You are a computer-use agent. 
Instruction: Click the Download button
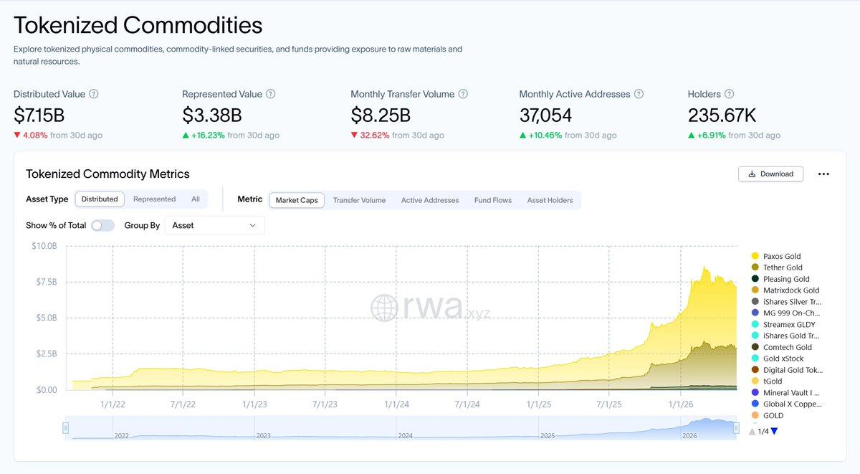tap(771, 174)
